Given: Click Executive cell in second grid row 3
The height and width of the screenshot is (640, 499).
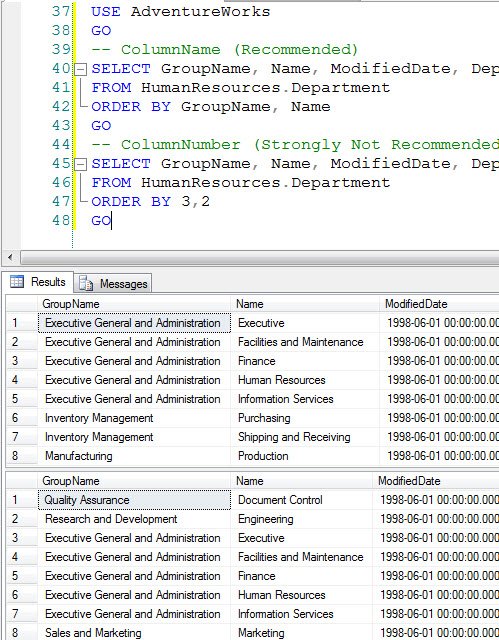Looking at the screenshot, I should coord(302,538).
